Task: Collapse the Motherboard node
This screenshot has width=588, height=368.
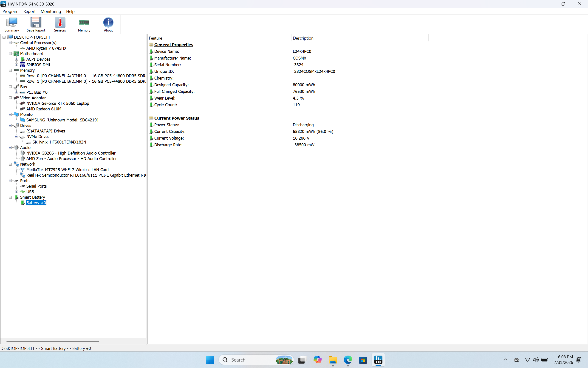Action: pyautogui.click(x=10, y=54)
